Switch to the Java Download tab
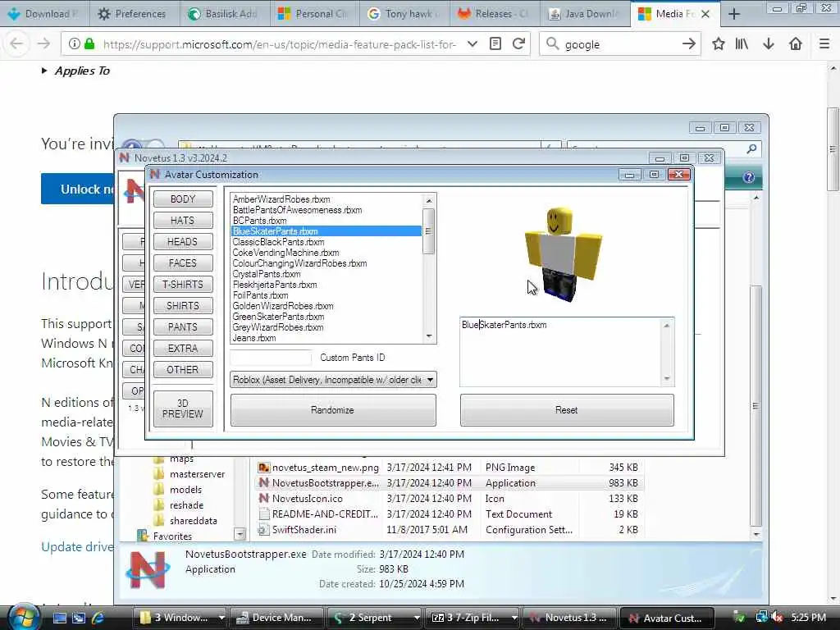 584,14
